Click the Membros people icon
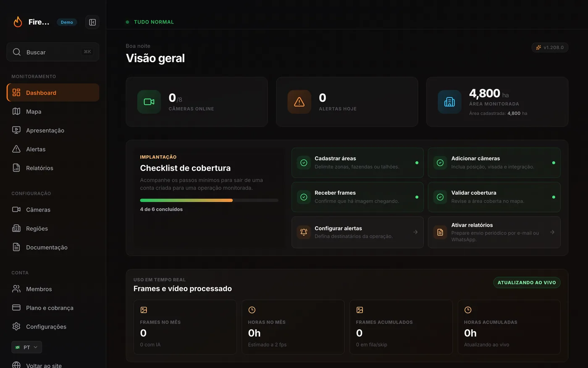588x368 pixels. click(16, 289)
